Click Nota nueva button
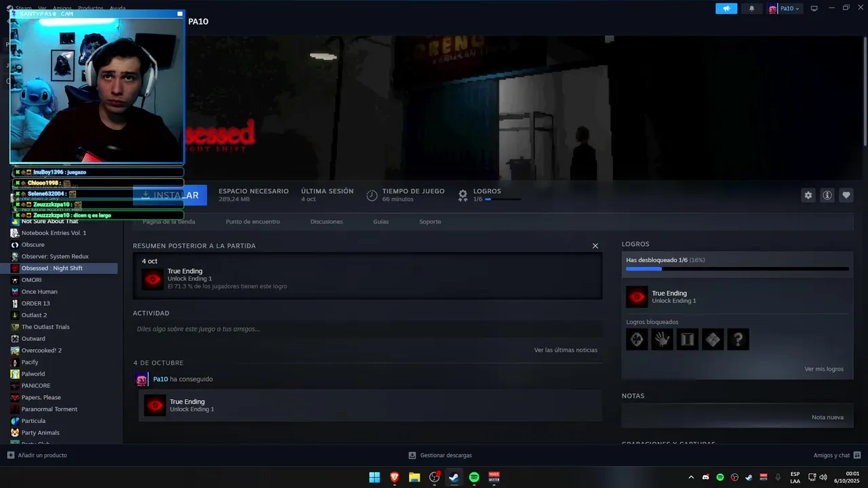868x488 pixels. click(x=827, y=418)
